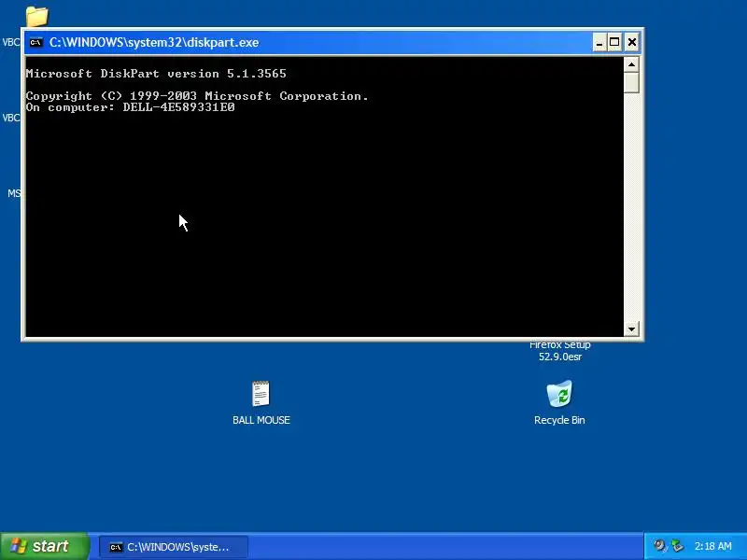Click the Firefox Setup 52.9.0esr label
Image resolution: width=747 pixels, height=560 pixels.
pos(559,351)
